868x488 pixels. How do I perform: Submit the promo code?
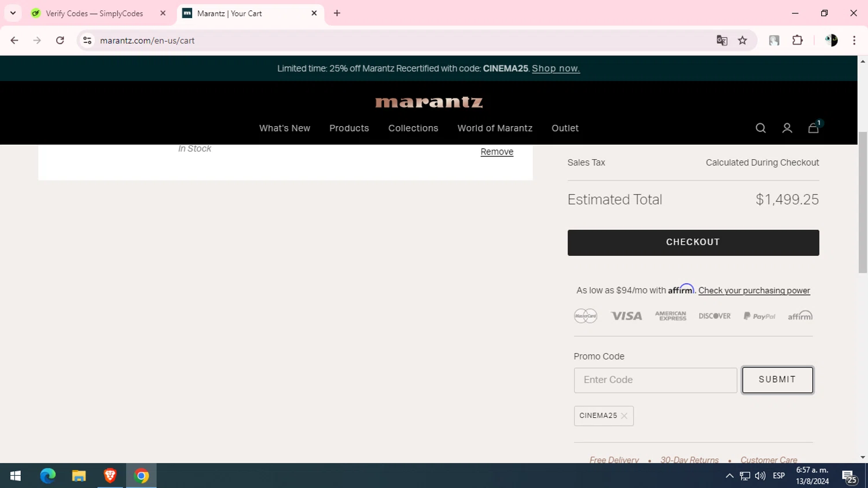778,380
